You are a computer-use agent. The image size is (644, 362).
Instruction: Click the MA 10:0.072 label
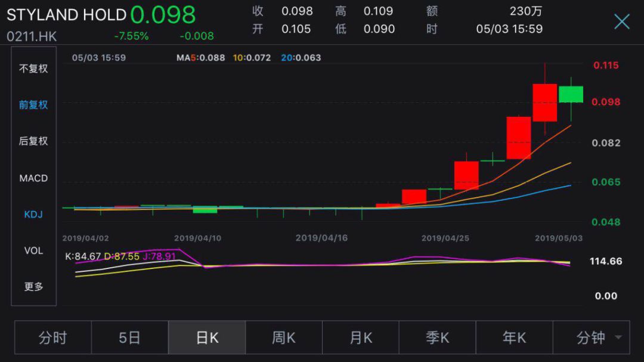[252, 58]
